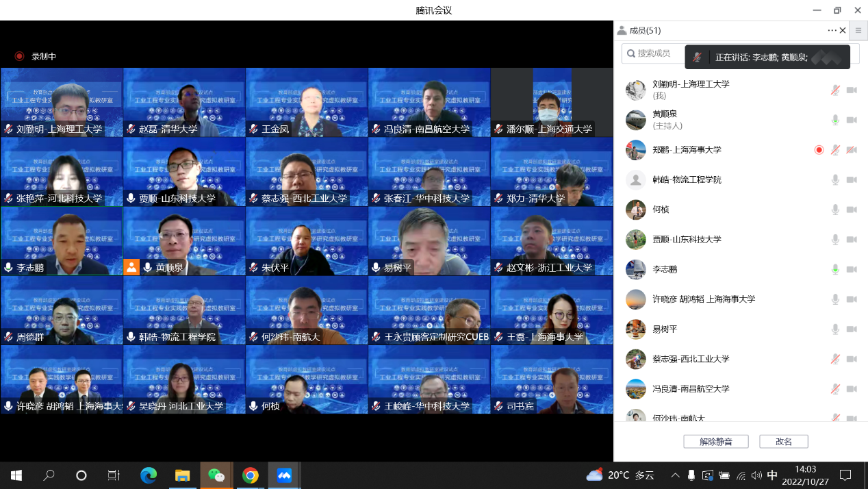Click camera icon next to 刘勤明-上海理工大学

pos(852,90)
